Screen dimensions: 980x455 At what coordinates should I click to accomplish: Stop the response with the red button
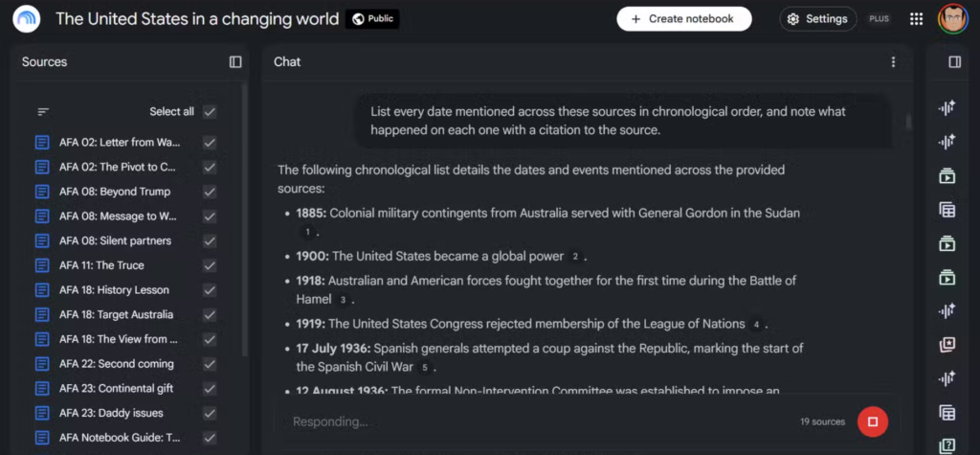(x=873, y=421)
